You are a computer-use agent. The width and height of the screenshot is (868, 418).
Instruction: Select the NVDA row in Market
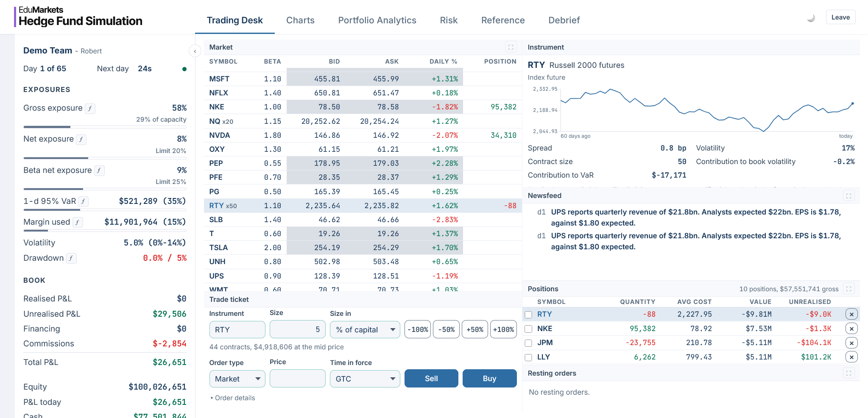tap(363, 135)
